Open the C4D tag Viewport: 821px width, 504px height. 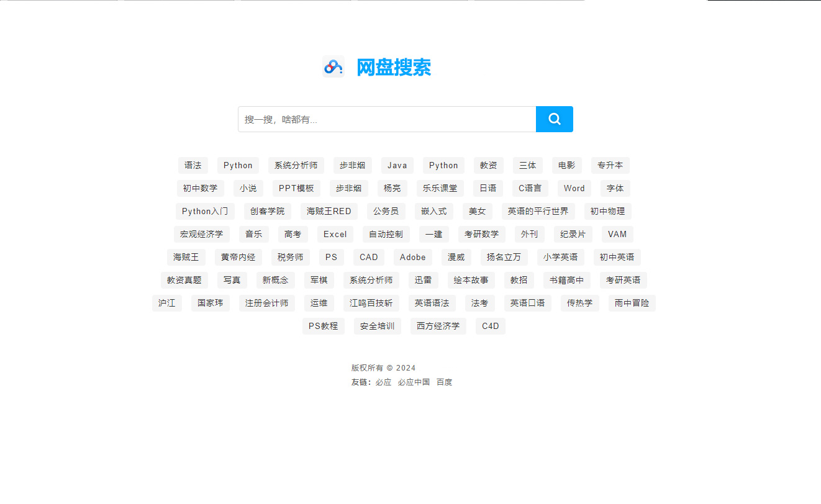click(x=490, y=326)
